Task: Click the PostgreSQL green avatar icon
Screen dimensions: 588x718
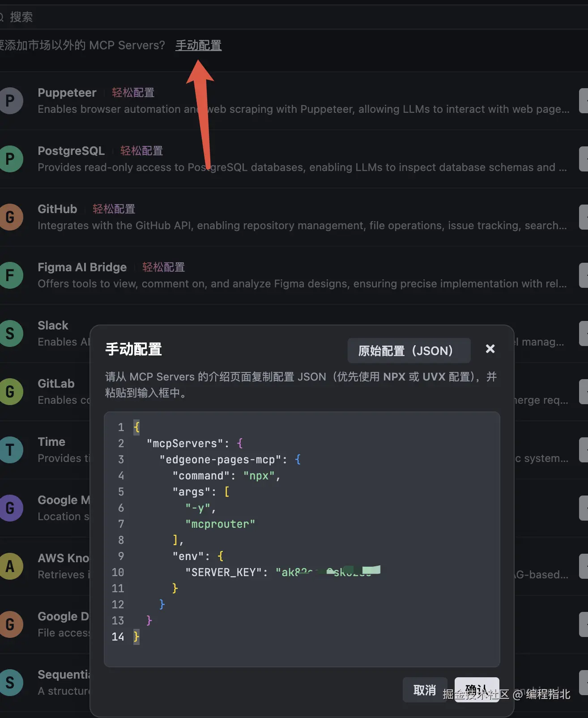Action: (10, 159)
